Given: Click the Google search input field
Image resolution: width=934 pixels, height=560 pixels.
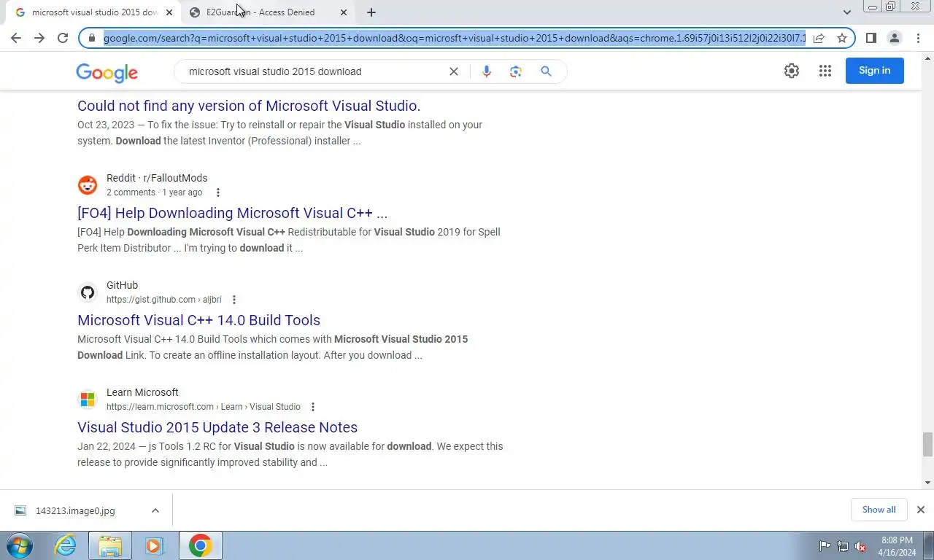Looking at the screenshot, I should point(314,71).
